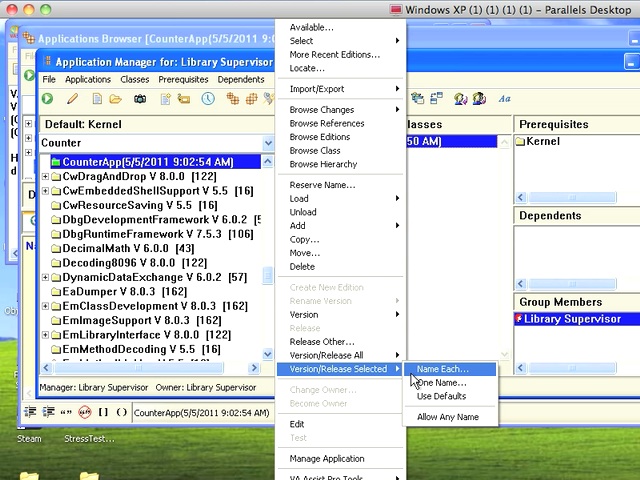Click the applications list horizontal scroll thumb
640x480 pixels.
(139, 368)
